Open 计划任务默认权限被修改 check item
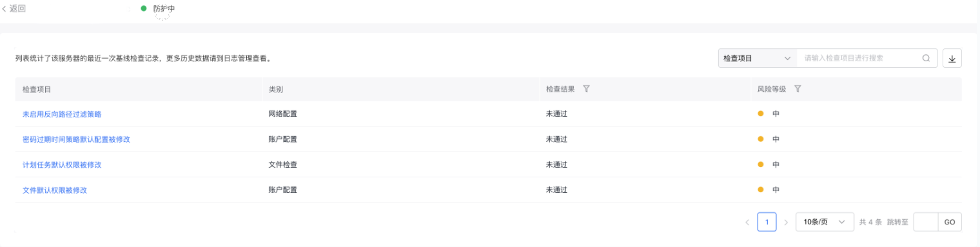 pos(62,164)
